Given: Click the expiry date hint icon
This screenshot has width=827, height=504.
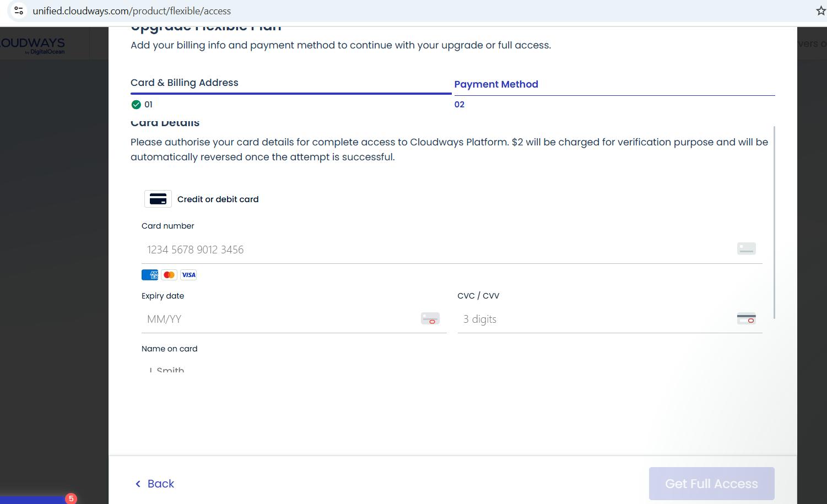Looking at the screenshot, I should 430,319.
